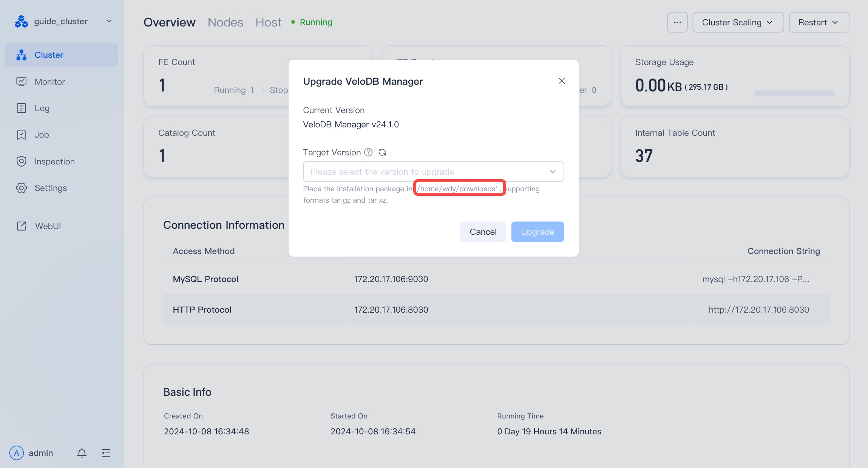868x468 pixels.
Task: Click the Log document icon
Action: coord(22,108)
